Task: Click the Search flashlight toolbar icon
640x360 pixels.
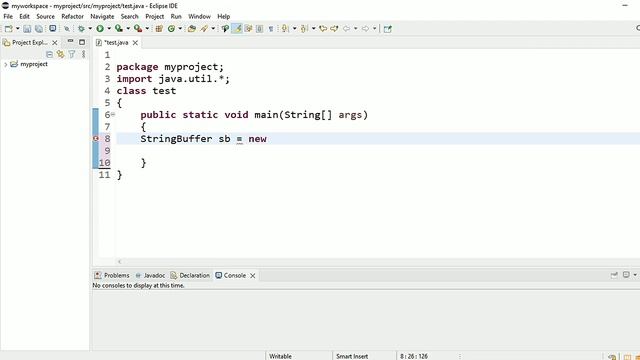Action: (x=204, y=29)
